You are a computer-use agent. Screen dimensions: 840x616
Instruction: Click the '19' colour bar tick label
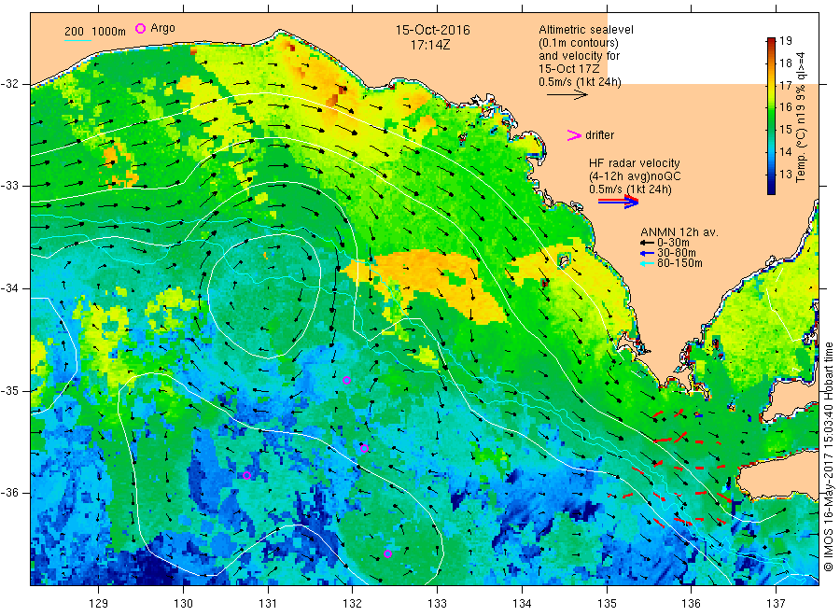click(x=785, y=41)
